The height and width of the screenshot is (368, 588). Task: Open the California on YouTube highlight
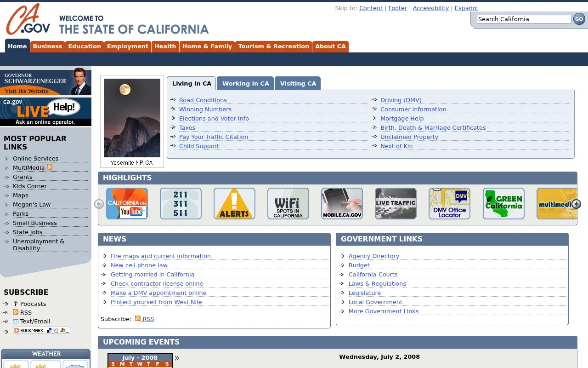[127, 203]
